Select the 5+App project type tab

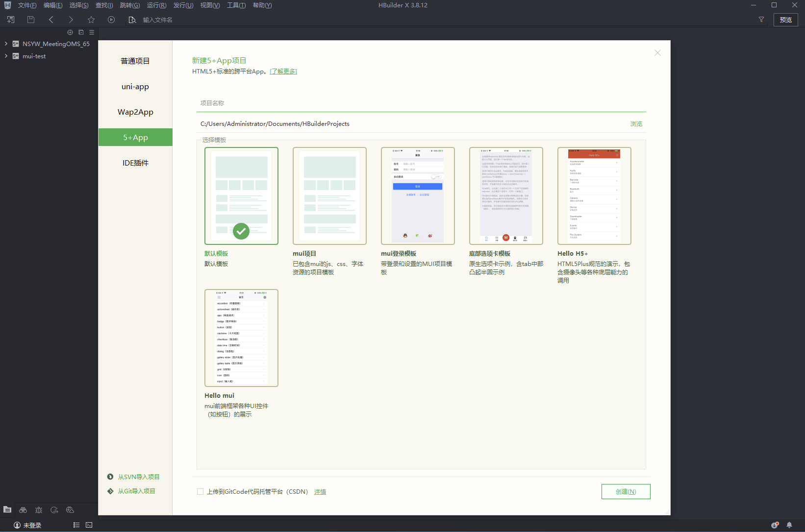coord(135,137)
